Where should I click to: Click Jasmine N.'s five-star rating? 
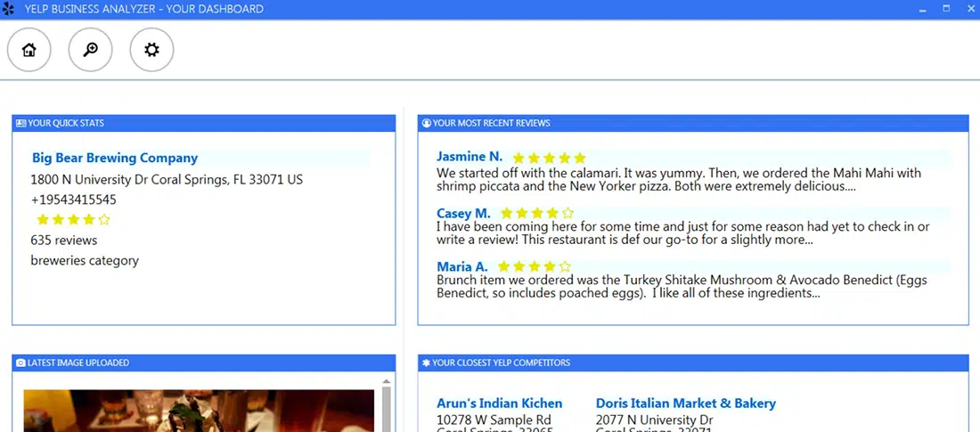[x=549, y=158]
